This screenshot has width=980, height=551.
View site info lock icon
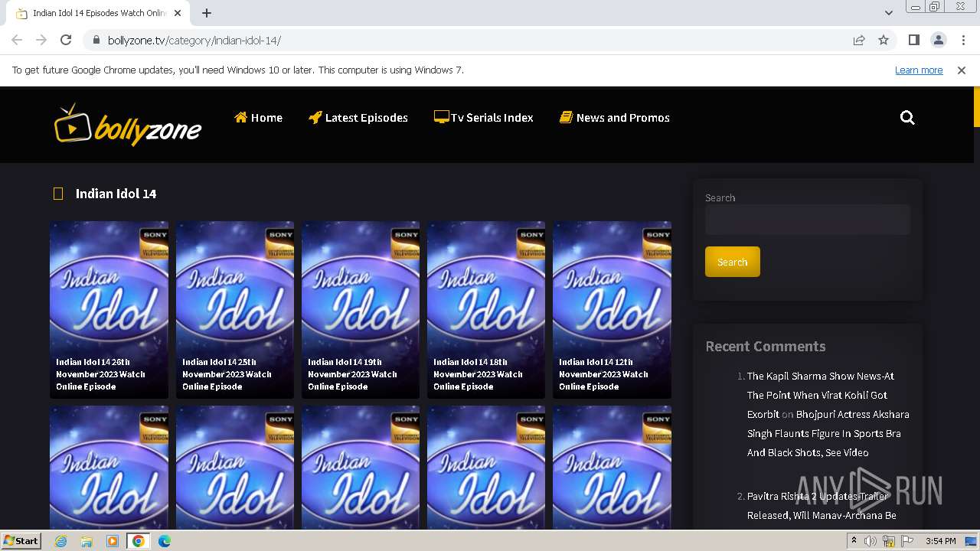point(96,41)
